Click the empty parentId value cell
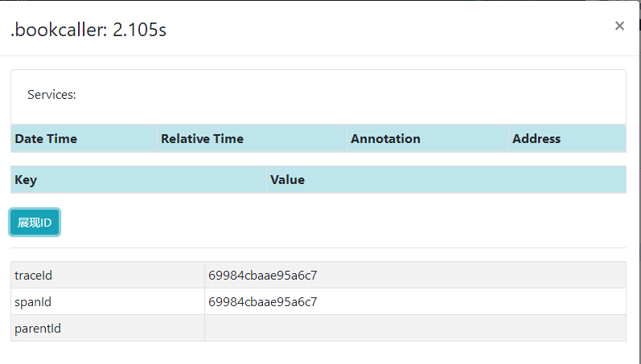 coord(414,329)
